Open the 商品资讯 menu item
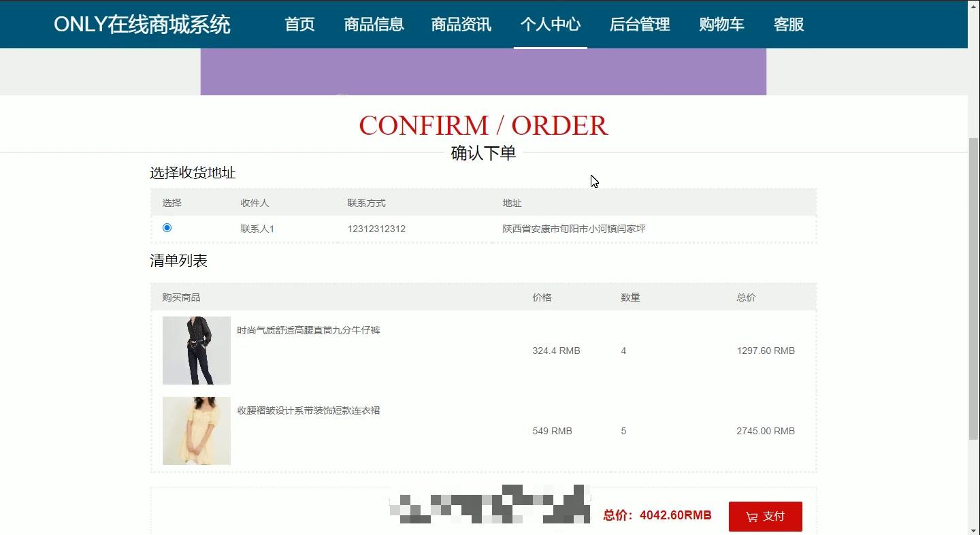The height and width of the screenshot is (535, 980). pos(461,25)
